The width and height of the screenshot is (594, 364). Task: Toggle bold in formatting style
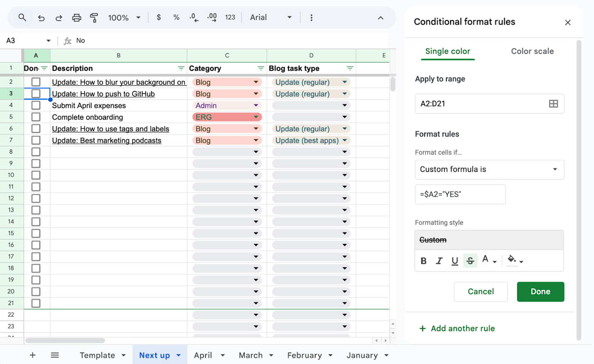coord(423,261)
